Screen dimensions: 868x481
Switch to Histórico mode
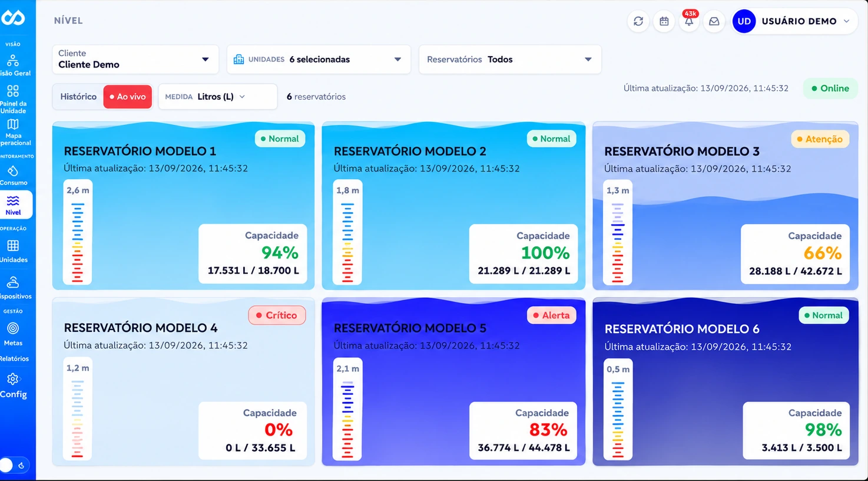click(x=78, y=97)
